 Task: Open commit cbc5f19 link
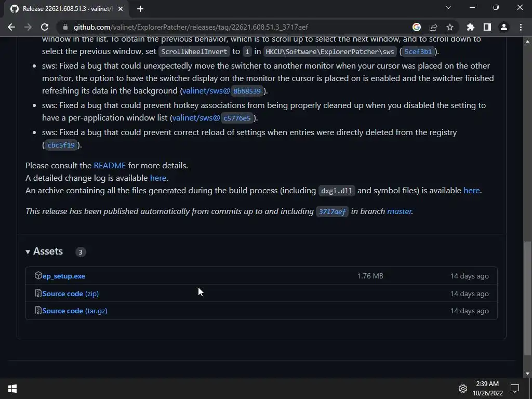[x=61, y=145]
